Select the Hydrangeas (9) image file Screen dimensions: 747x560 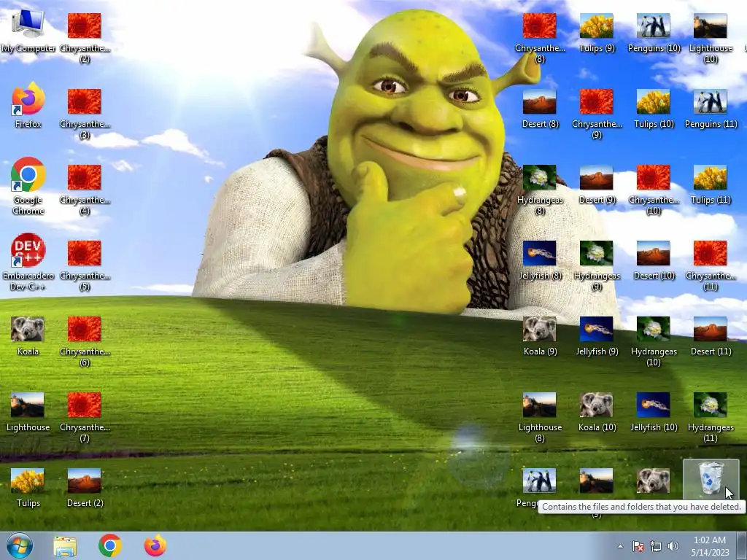(597, 265)
